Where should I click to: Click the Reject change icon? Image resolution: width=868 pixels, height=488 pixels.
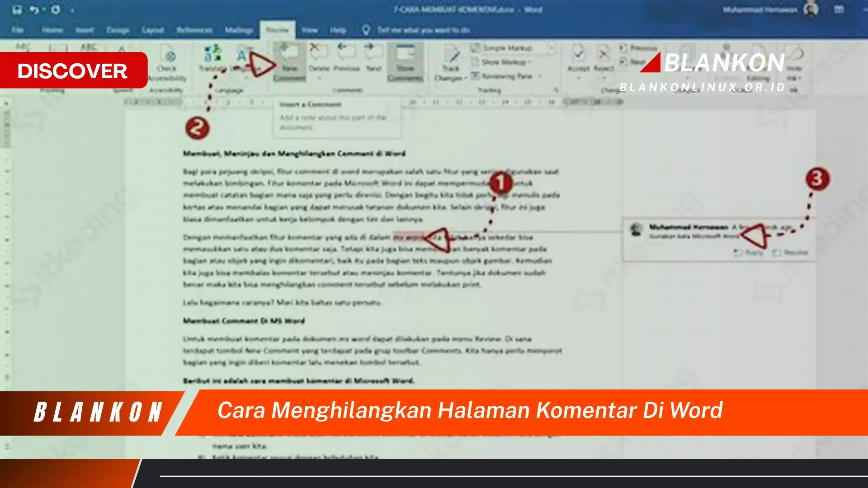pyautogui.click(x=604, y=53)
